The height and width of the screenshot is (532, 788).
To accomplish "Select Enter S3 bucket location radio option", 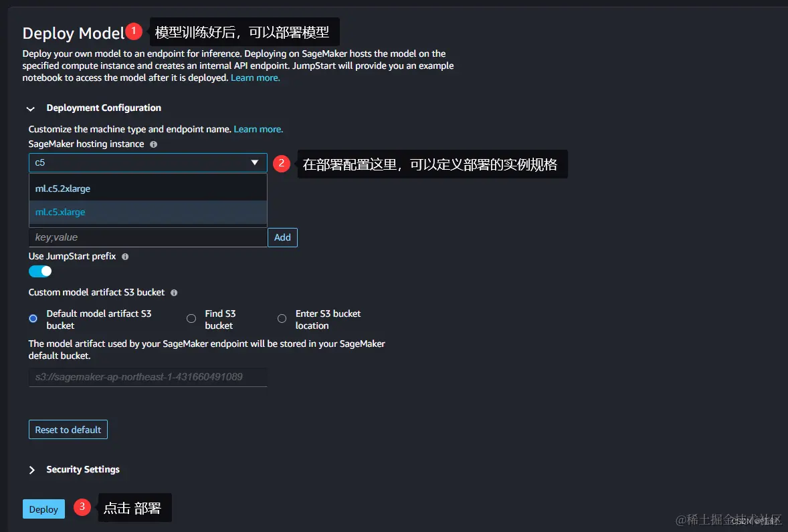I will [x=282, y=319].
